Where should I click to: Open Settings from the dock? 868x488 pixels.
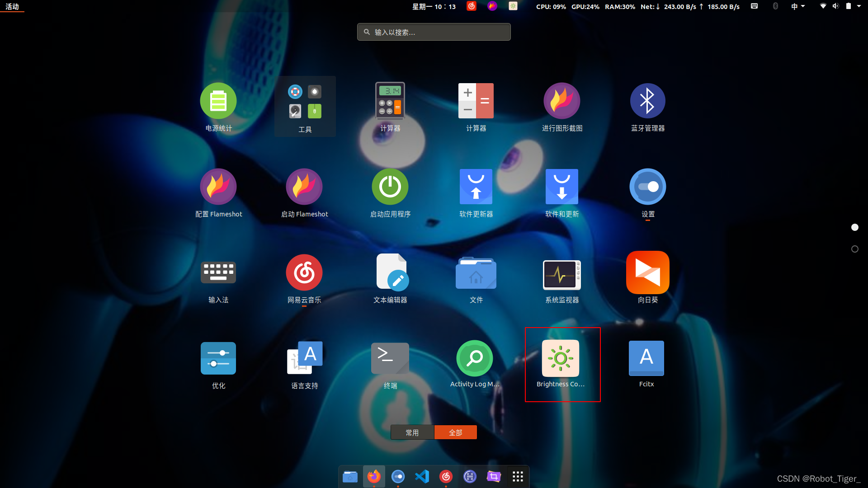(x=398, y=476)
